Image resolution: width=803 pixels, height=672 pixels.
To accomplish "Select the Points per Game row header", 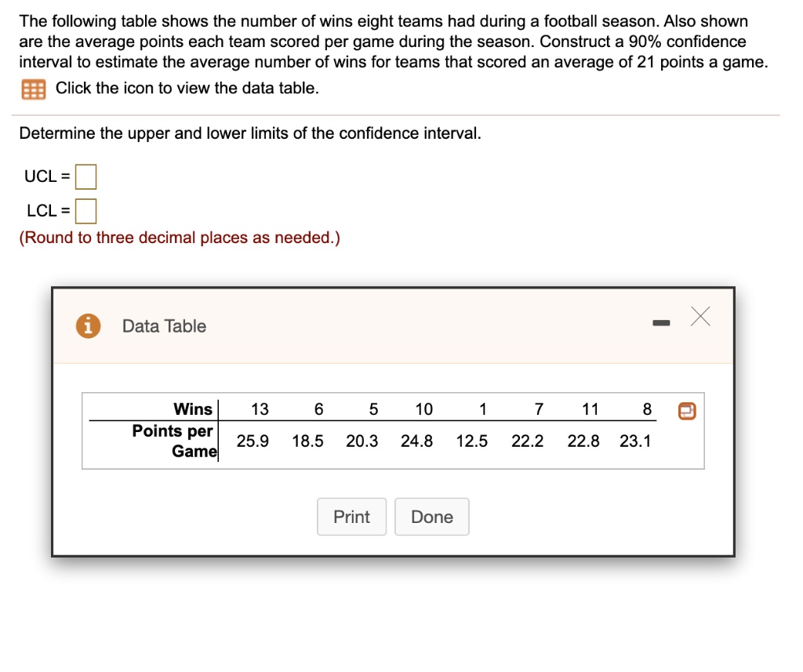I will pyautogui.click(x=173, y=441).
